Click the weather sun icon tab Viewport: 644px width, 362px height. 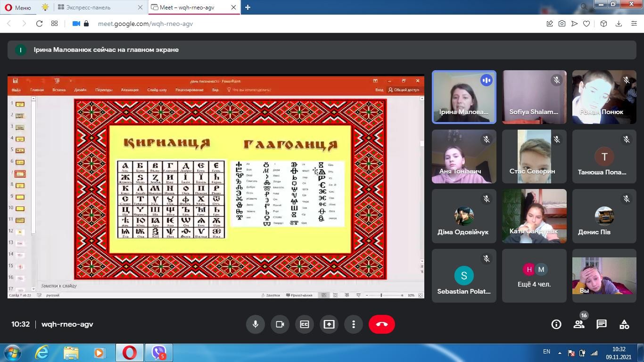point(45,8)
